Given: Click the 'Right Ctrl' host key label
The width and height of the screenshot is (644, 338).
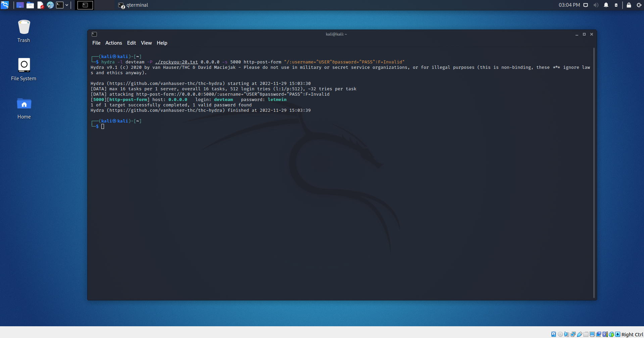Looking at the screenshot, I should (x=632, y=335).
